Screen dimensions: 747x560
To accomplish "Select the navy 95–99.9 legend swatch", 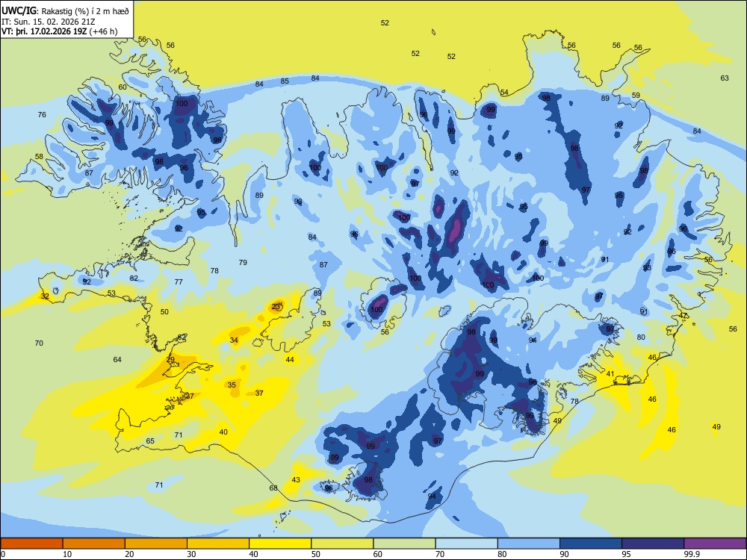I will tap(653, 544).
